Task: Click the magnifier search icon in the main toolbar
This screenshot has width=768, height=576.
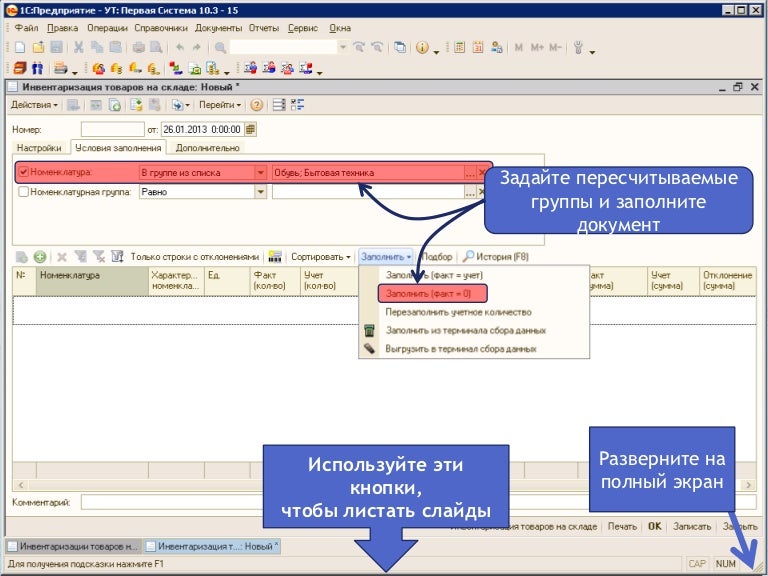Action: click(220, 47)
